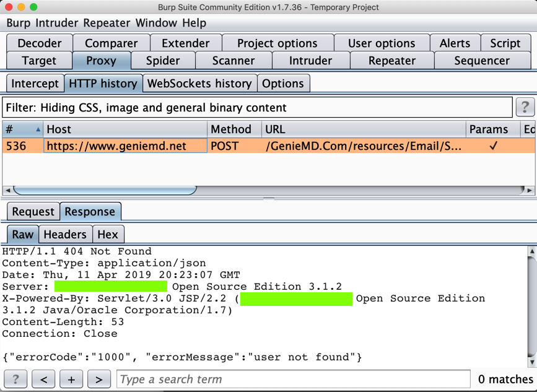537x392 pixels.
Task: View response in Hex tab
Action: (108, 235)
